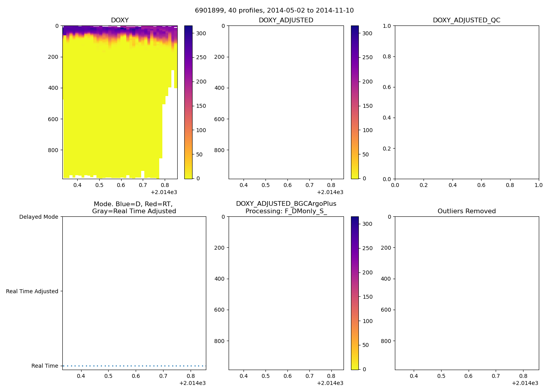
Task: Click the colorbar beside the BGCArgoPlus plot
Action: pyautogui.click(x=354, y=293)
